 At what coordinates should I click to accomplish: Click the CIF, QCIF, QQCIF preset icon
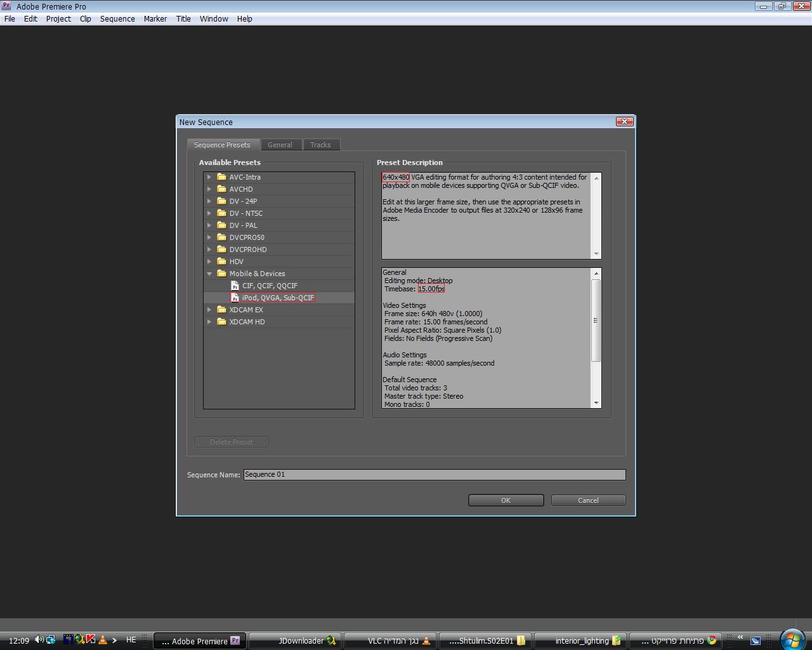pos(235,286)
